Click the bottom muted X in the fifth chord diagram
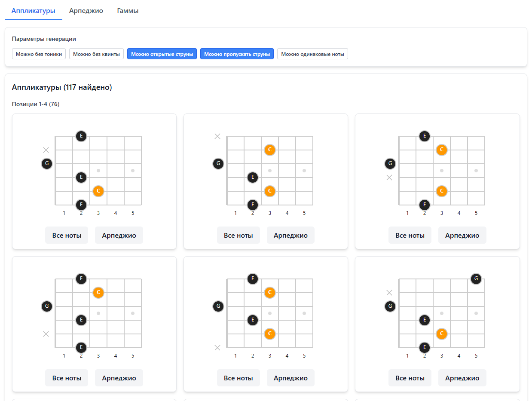Image resolution: width=532 pixels, height=401 pixels. tap(217, 348)
